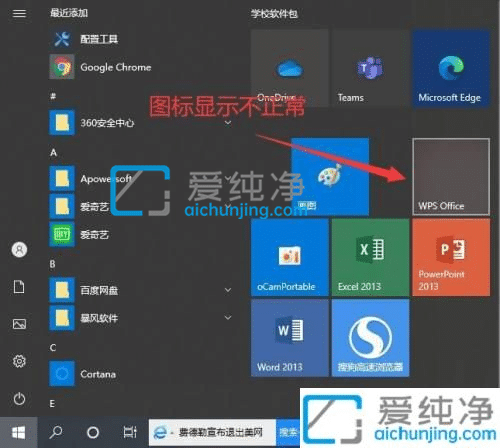
Task: Click the 学校软件包 group title
Action: [x=274, y=14]
